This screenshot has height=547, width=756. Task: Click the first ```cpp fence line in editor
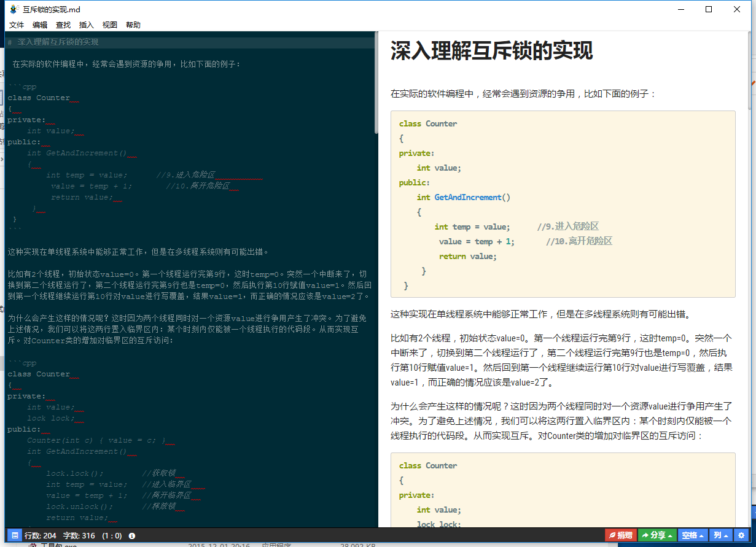click(x=22, y=87)
